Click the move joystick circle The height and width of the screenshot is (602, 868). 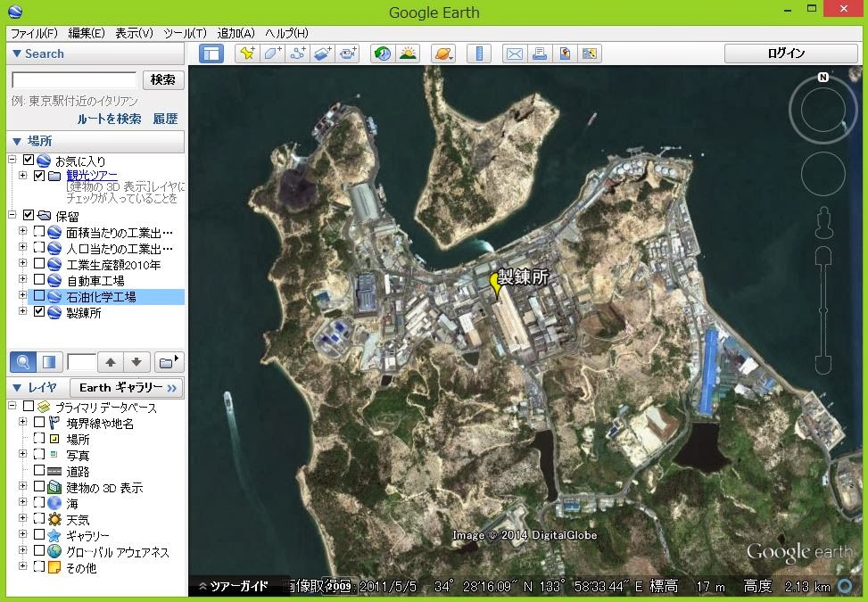point(823,174)
